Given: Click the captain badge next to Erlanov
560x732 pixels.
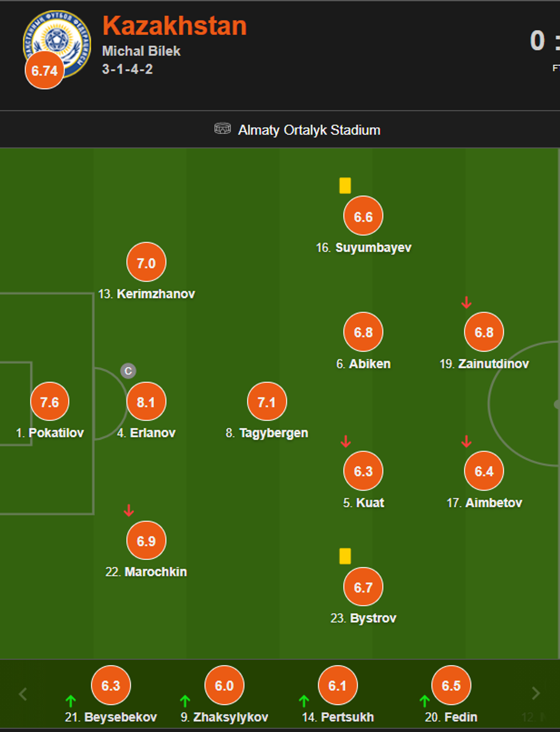Looking at the screenshot, I should point(128,371).
